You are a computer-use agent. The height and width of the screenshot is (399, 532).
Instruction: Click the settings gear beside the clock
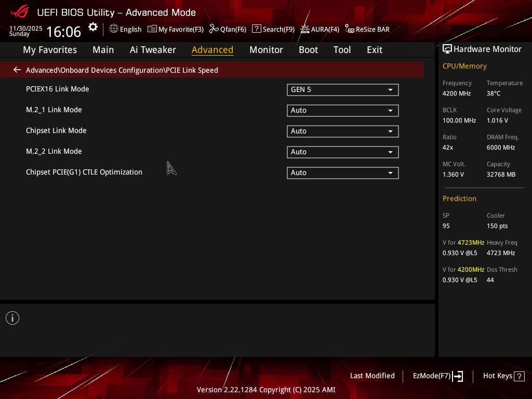tap(92, 26)
